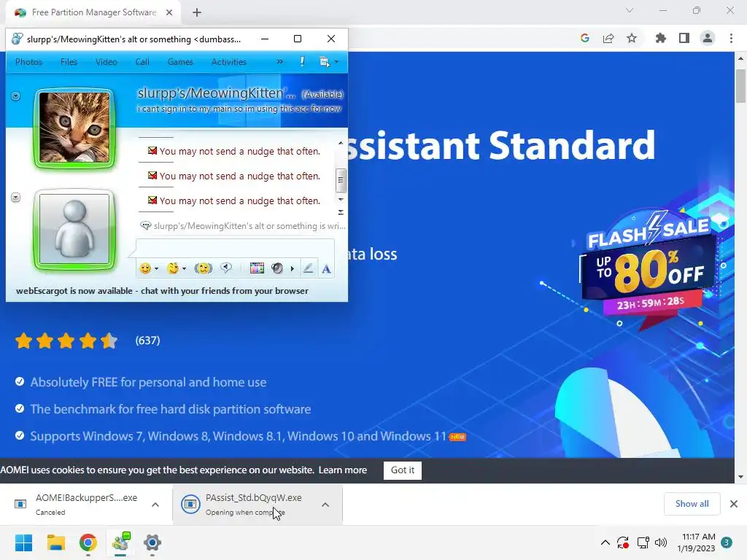Show all downloads
Image resolution: width=747 pixels, height=560 pixels.
click(x=692, y=504)
